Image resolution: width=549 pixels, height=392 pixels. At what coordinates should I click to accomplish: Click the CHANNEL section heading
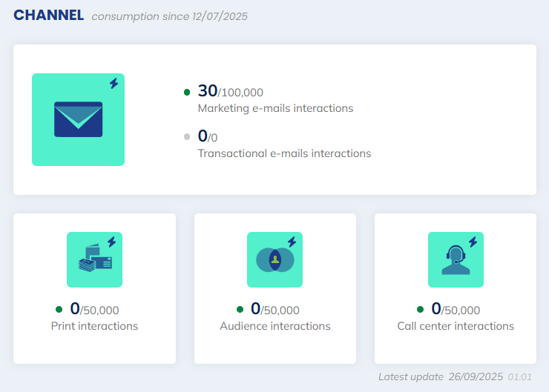click(x=48, y=16)
